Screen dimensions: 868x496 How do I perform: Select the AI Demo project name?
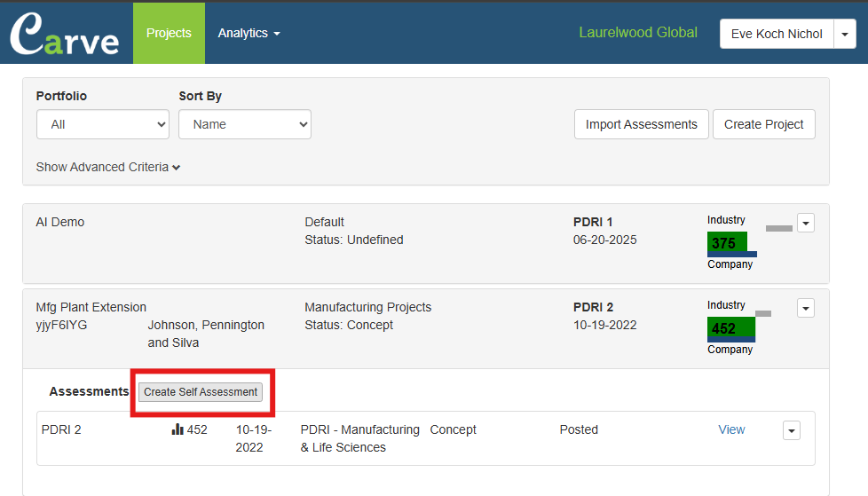click(60, 222)
